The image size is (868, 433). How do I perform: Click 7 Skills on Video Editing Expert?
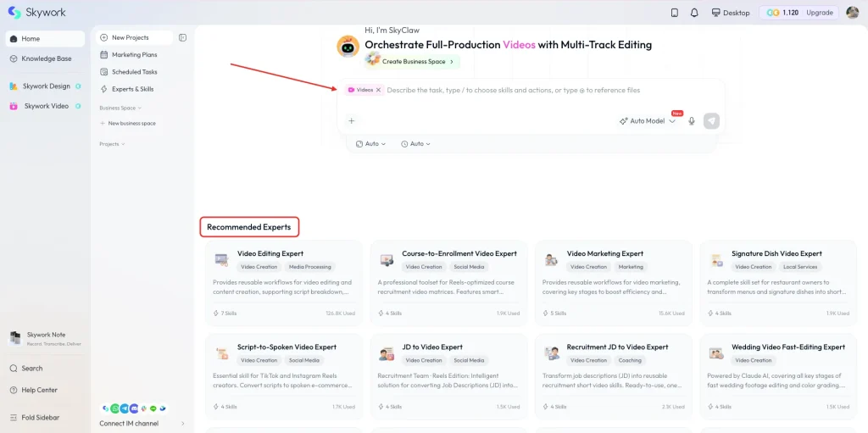click(x=225, y=314)
